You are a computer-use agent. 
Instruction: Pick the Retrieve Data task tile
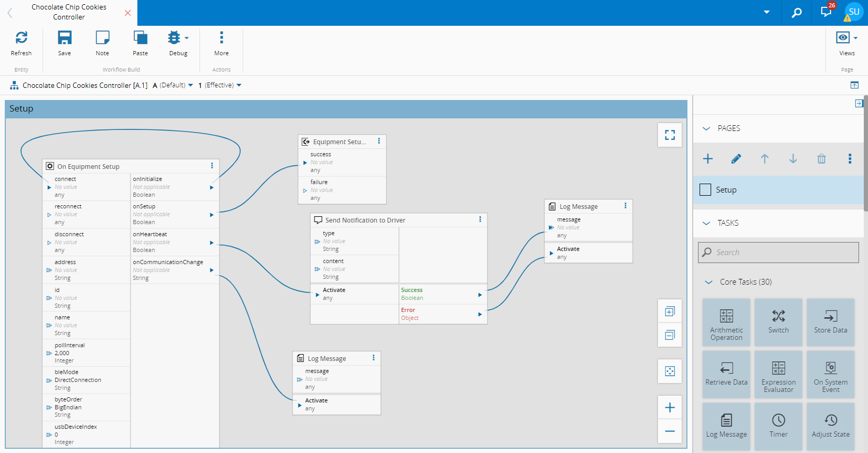tap(726, 375)
